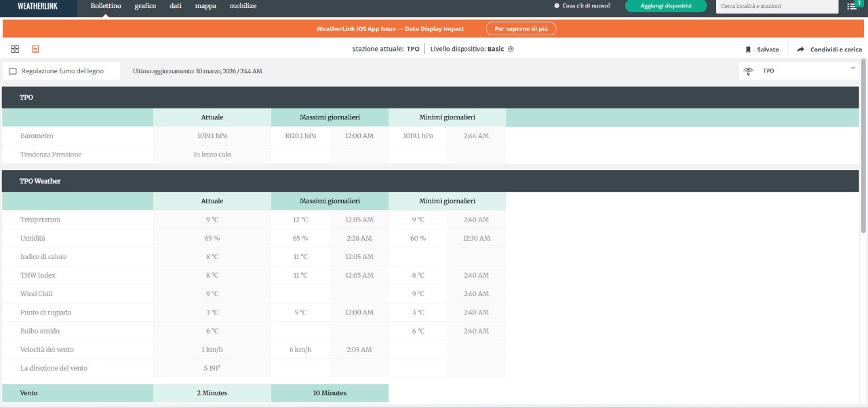Switch to grid dashboard view icon
The height and width of the screenshot is (408, 868).
[15, 49]
